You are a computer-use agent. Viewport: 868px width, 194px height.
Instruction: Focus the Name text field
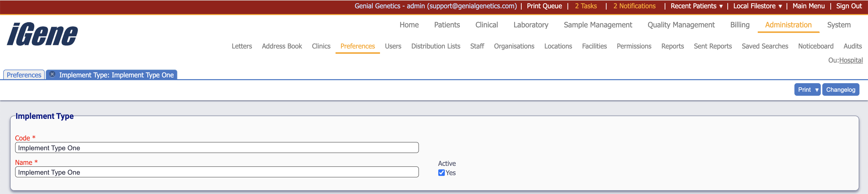pyautogui.click(x=217, y=172)
